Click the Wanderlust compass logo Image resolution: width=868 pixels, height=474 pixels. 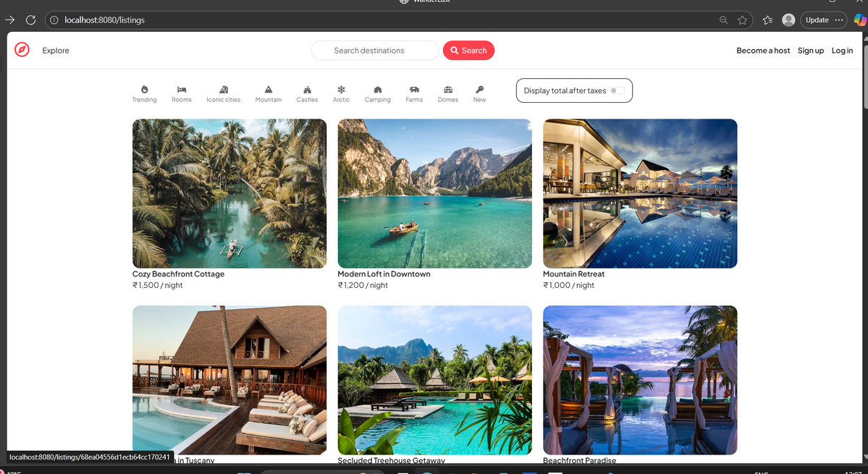point(22,49)
